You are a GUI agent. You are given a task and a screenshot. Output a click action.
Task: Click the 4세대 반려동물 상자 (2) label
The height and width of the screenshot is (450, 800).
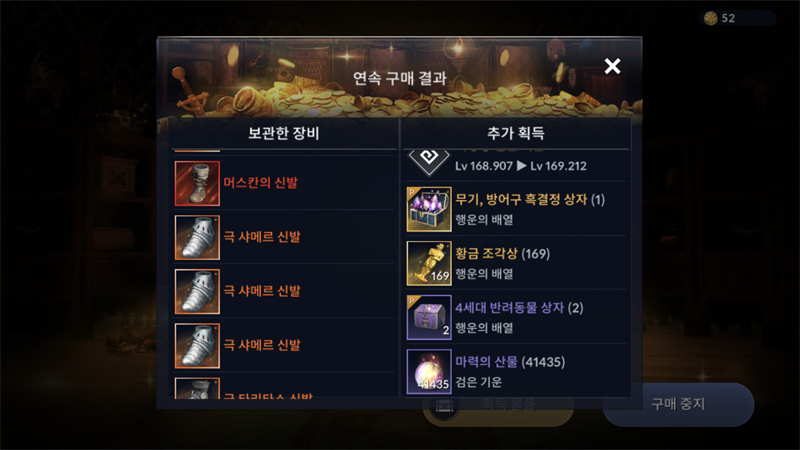pyautogui.click(x=519, y=308)
